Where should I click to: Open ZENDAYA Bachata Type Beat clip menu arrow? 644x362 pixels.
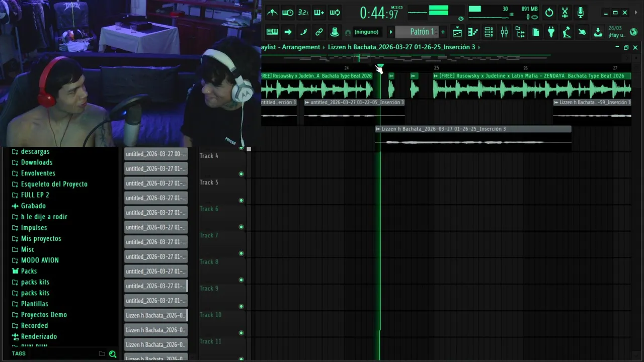pyautogui.click(x=436, y=76)
